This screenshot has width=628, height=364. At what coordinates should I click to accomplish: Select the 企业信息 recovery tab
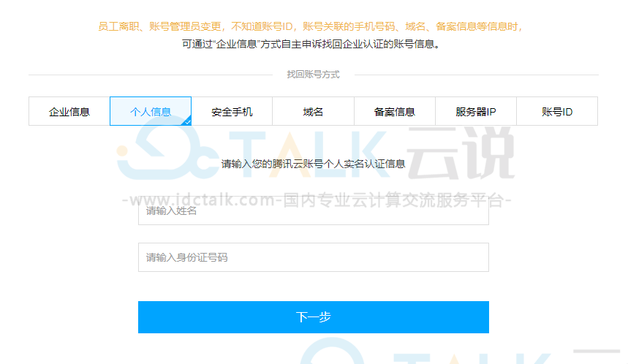coord(69,111)
